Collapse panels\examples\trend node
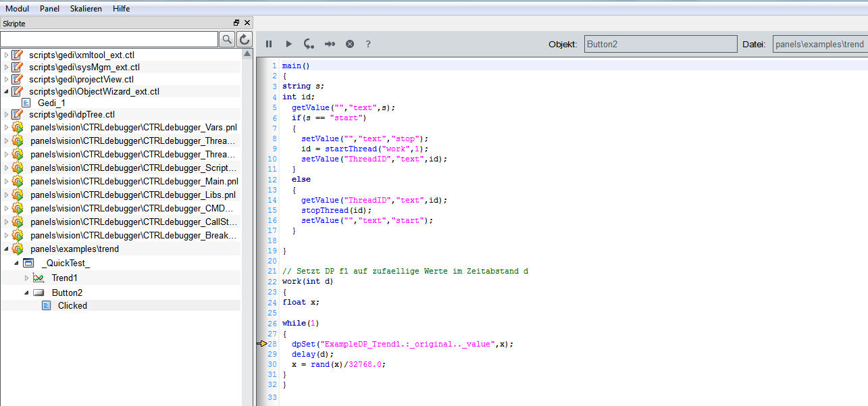This screenshot has height=406, width=868. [x=6, y=249]
